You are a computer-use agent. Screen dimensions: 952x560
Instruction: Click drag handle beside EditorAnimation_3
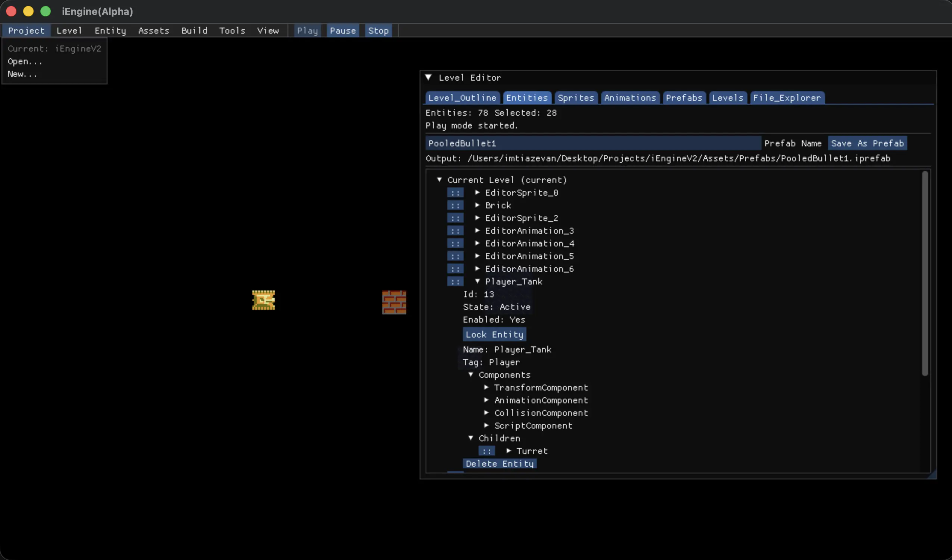tap(455, 231)
